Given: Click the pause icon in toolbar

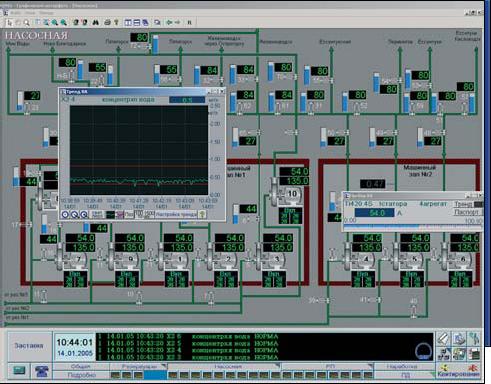Looking at the screenshot, I should click(x=189, y=22).
